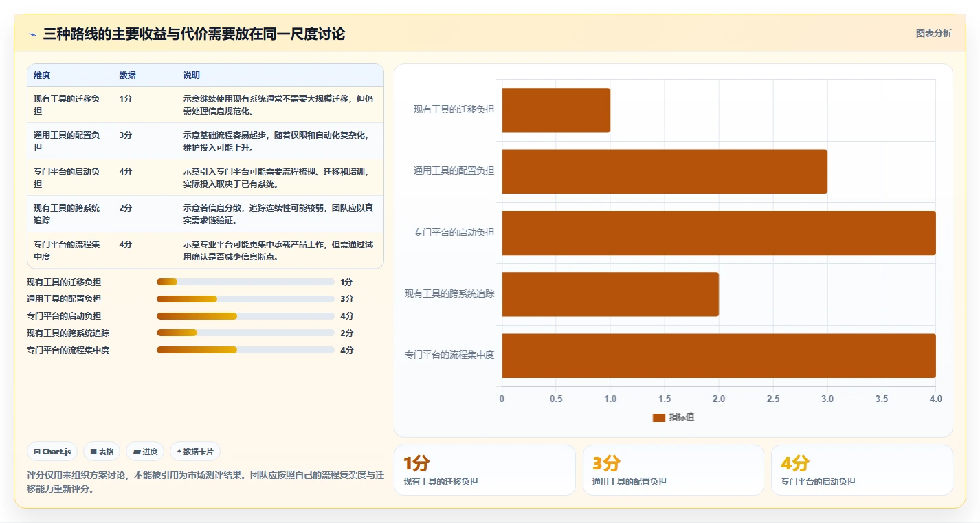Select the 表格 tag chip

(x=102, y=452)
